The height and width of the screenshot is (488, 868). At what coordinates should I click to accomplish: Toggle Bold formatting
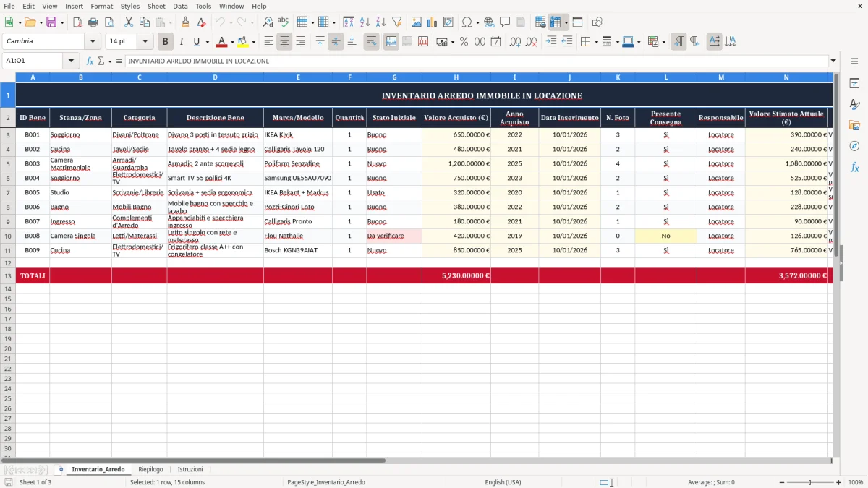(165, 41)
